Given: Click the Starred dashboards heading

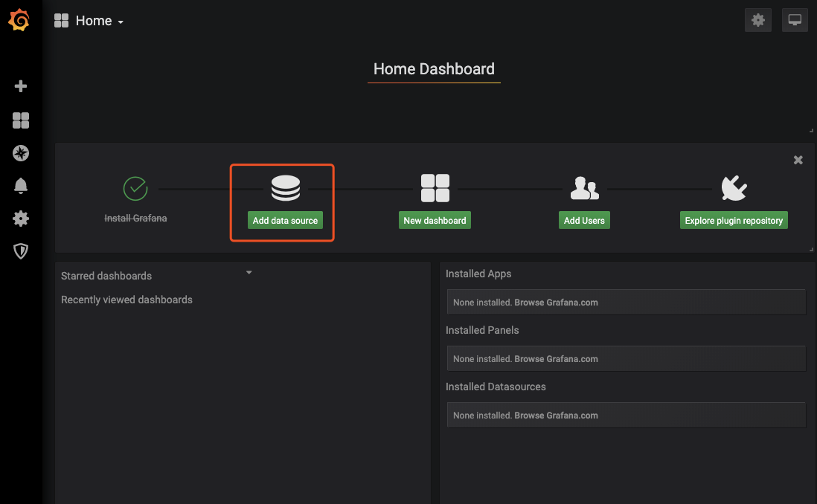Looking at the screenshot, I should pos(106,276).
